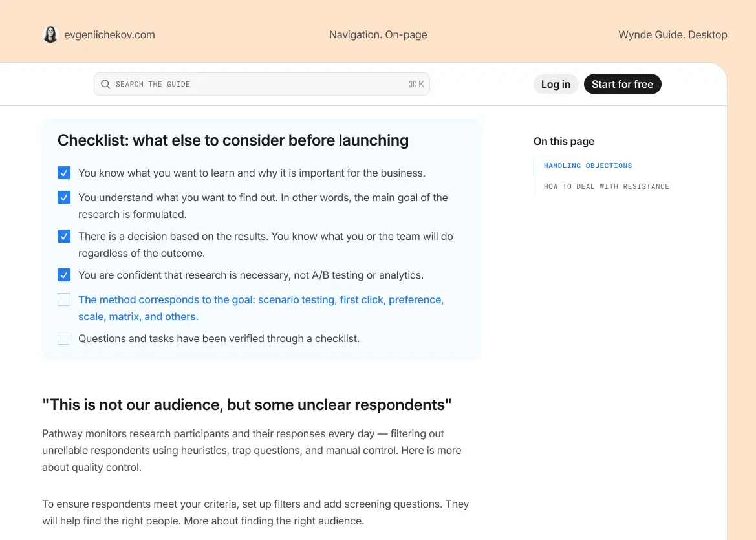Click the Navigation. On-page header label

tap(378, 34)
